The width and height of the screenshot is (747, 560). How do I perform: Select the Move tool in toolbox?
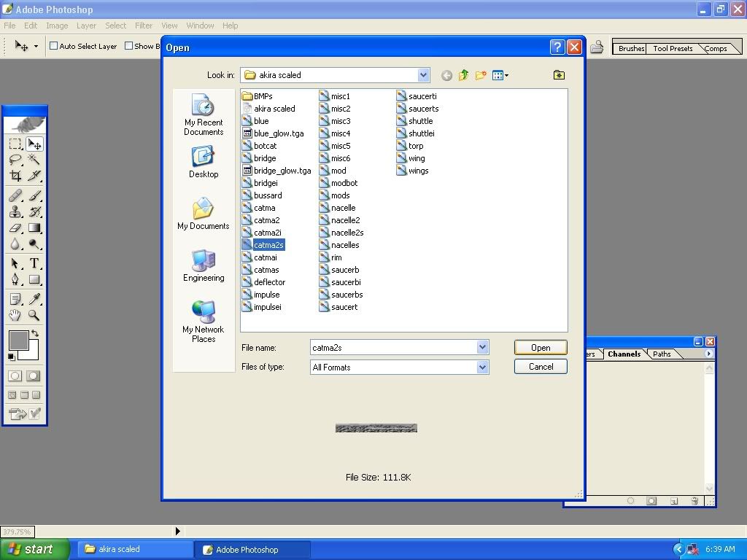click(x=34, y=144)
